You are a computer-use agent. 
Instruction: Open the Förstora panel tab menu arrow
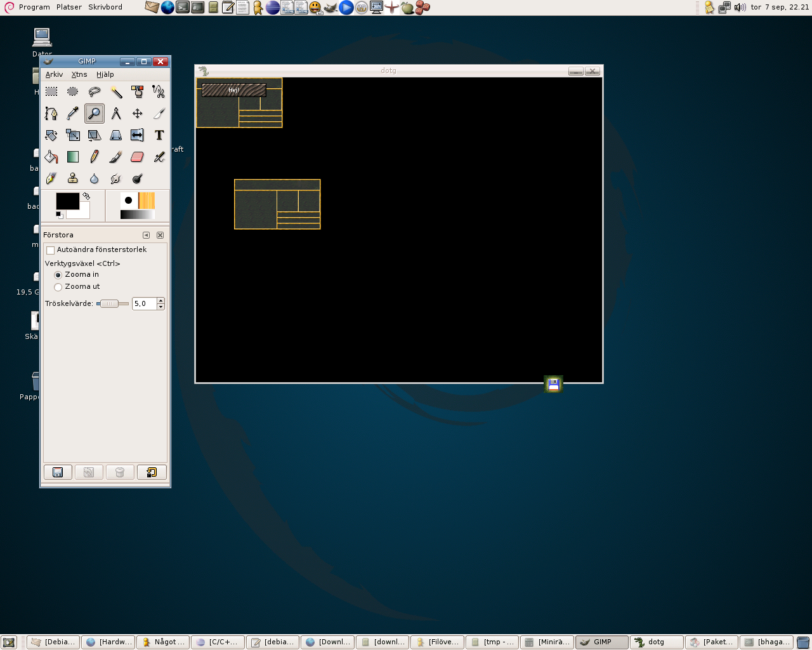(146, 235)
